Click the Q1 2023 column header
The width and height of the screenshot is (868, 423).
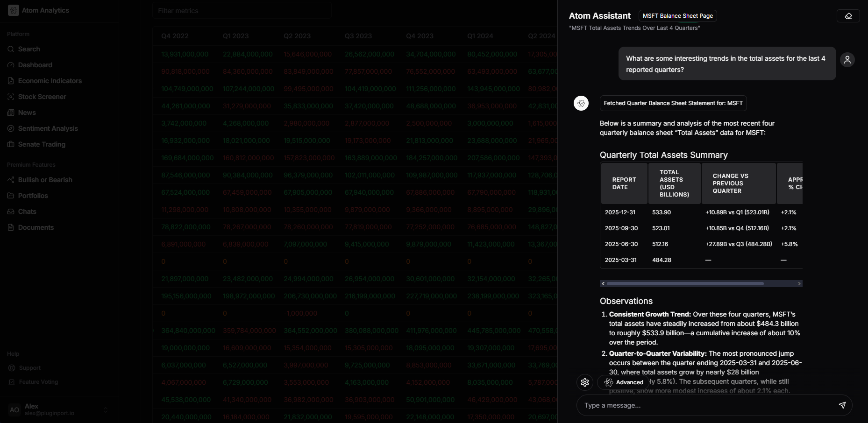coord(235,36)
